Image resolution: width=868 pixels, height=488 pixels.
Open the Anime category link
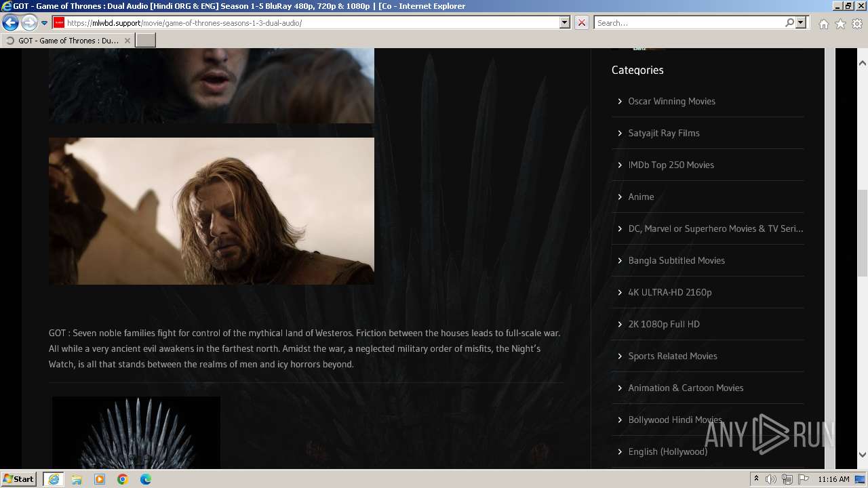(641, 197)
